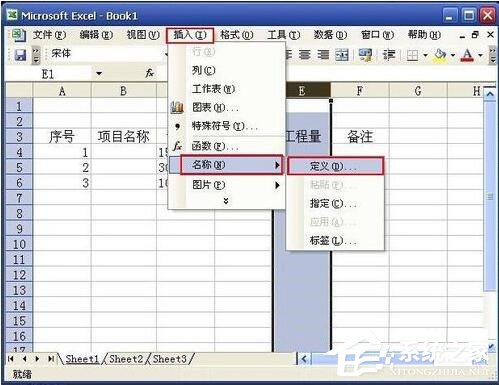Click first sheet navigation arrow

coord(11,359)
